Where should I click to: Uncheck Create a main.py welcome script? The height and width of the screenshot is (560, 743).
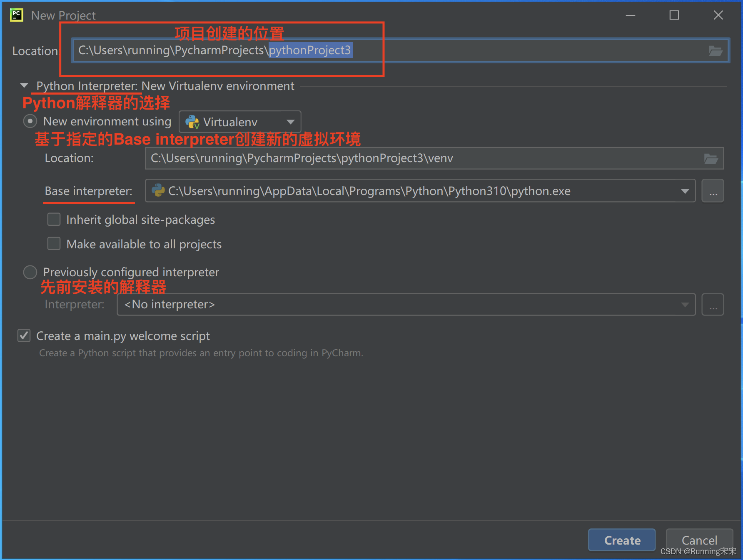coord(24,335)
